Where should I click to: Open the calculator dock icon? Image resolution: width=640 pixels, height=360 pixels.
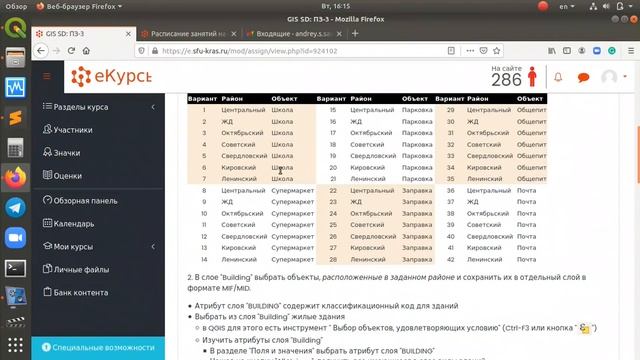(x=15, y=148)
